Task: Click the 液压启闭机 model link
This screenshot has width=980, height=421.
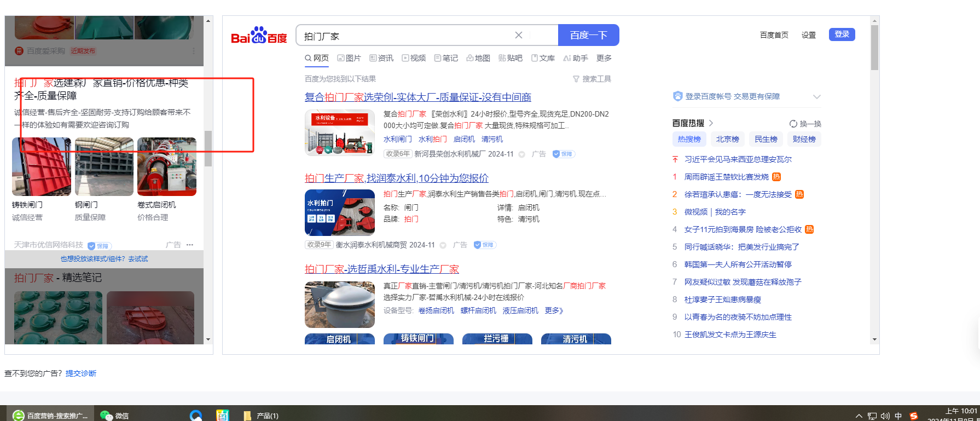Action: [520, 311]
